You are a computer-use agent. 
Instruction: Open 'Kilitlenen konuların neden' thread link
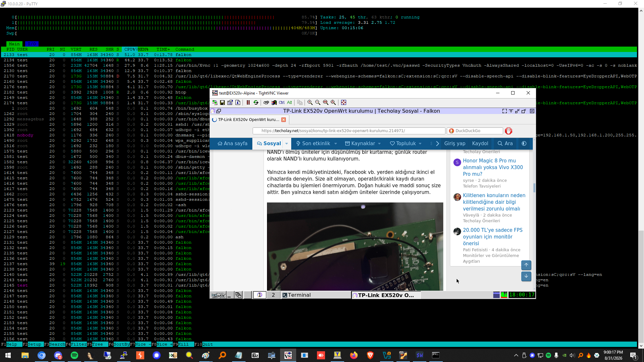coord(494,202)
